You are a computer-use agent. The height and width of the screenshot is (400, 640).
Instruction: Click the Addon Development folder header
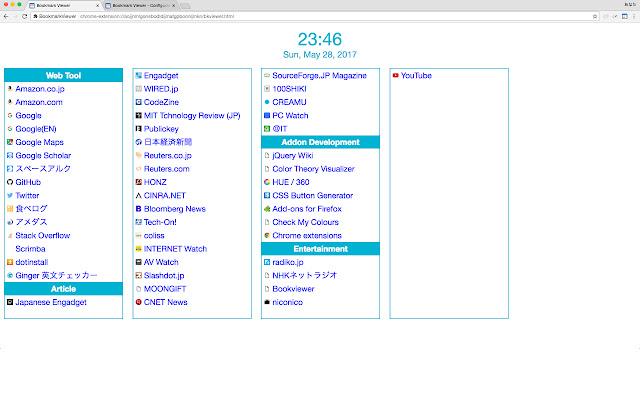pos(320,142)
